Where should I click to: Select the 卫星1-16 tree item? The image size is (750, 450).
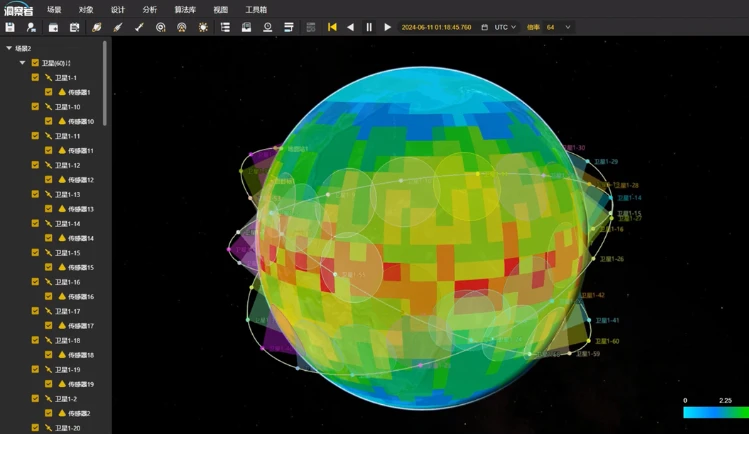tap(68, 282)
